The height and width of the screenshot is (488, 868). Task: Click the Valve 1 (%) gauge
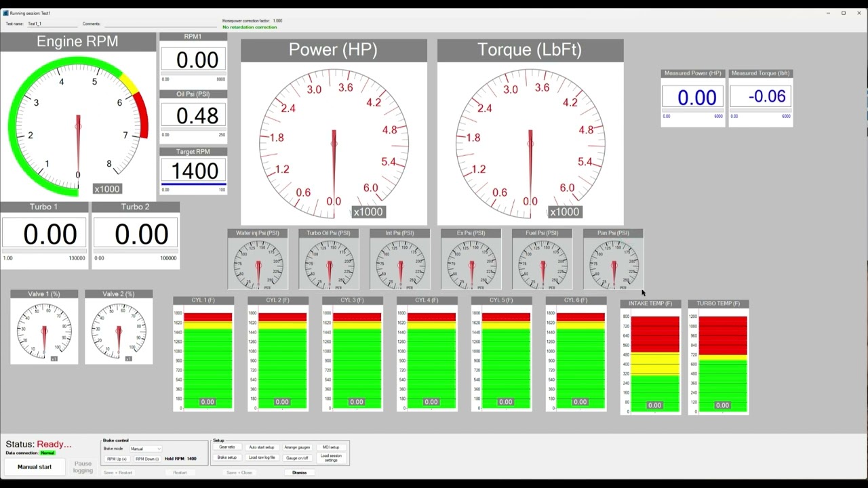(x=44, y=331)
